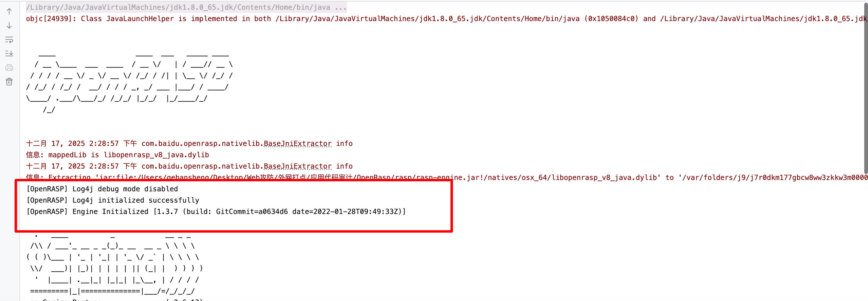Open BaseJniExtractor link above the Extracting line

click(x=297, y=166)
